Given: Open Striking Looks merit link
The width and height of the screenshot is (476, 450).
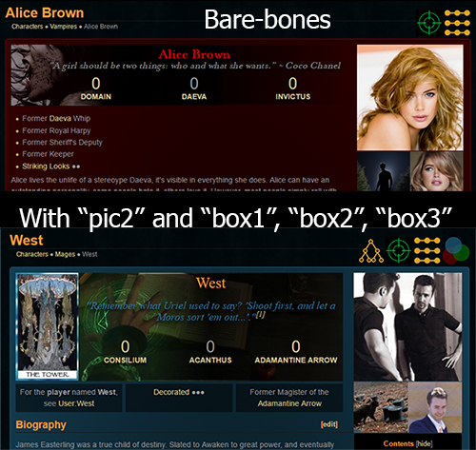Looking at the screenshot, I should point(46,166).
